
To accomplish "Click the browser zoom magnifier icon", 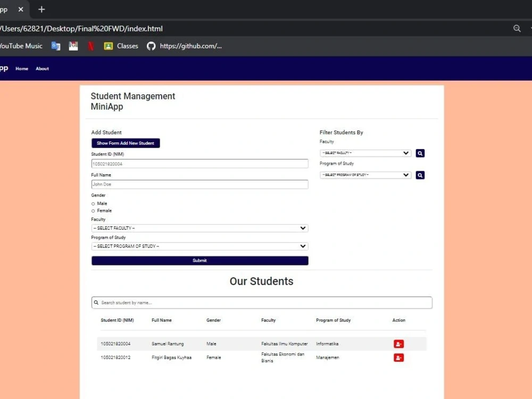I will click(x=517, y=29).
